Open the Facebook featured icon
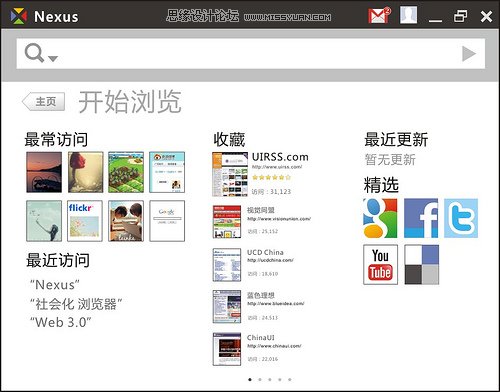The height and width of the screenshot is (392, 500). pyautogui.click(x=421, y=218)
